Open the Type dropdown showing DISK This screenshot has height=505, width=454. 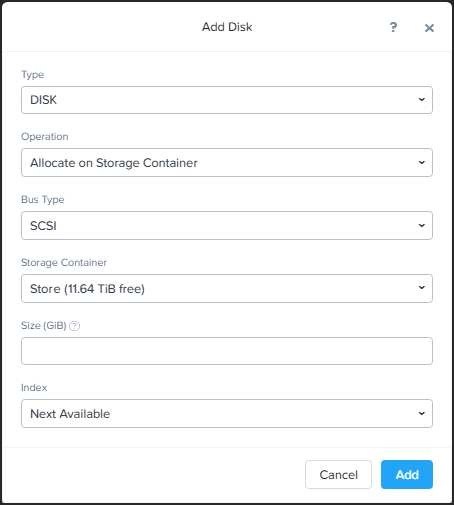coord(227,100)
